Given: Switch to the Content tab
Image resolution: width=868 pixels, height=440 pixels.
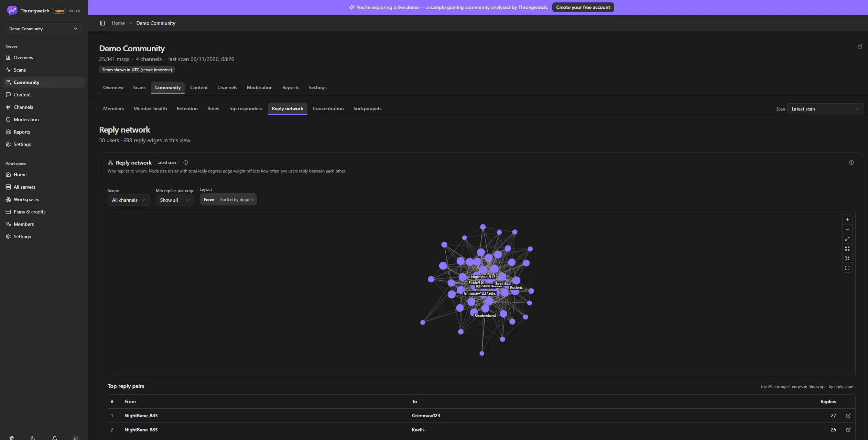Looking at the screenshot, I should [199, 87].
